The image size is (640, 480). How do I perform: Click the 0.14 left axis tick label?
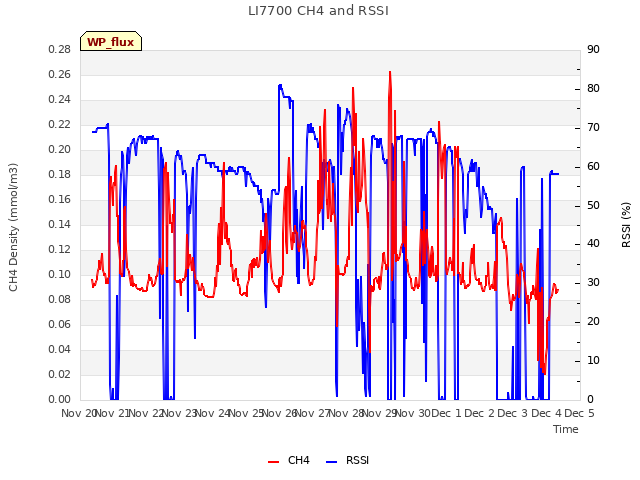(x=60, y=224)
